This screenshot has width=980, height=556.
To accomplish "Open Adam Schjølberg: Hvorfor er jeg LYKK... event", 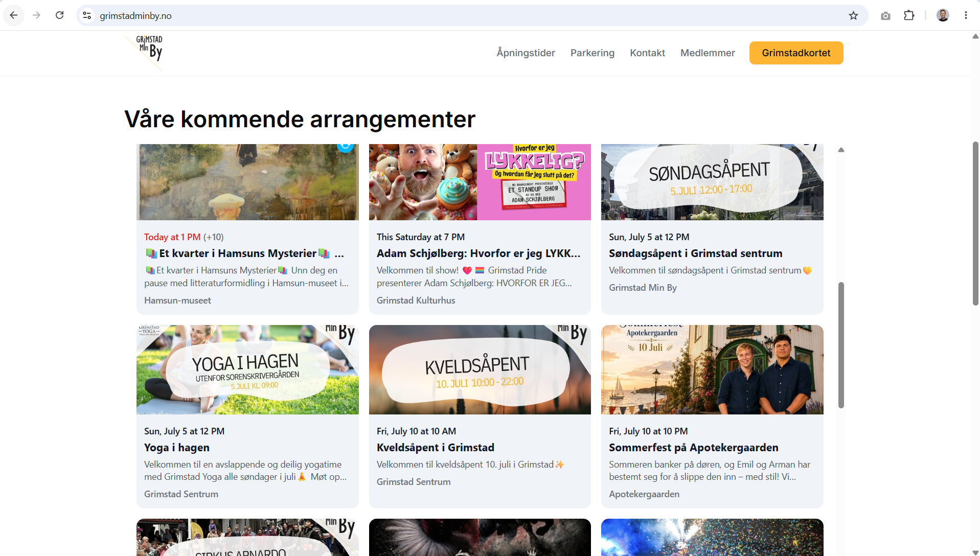I will (478, 253).
